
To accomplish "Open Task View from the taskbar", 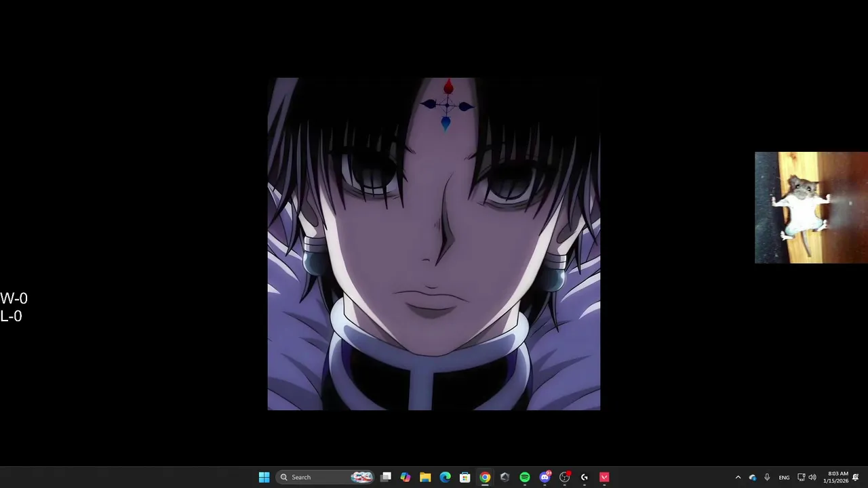I will point(386,477).
